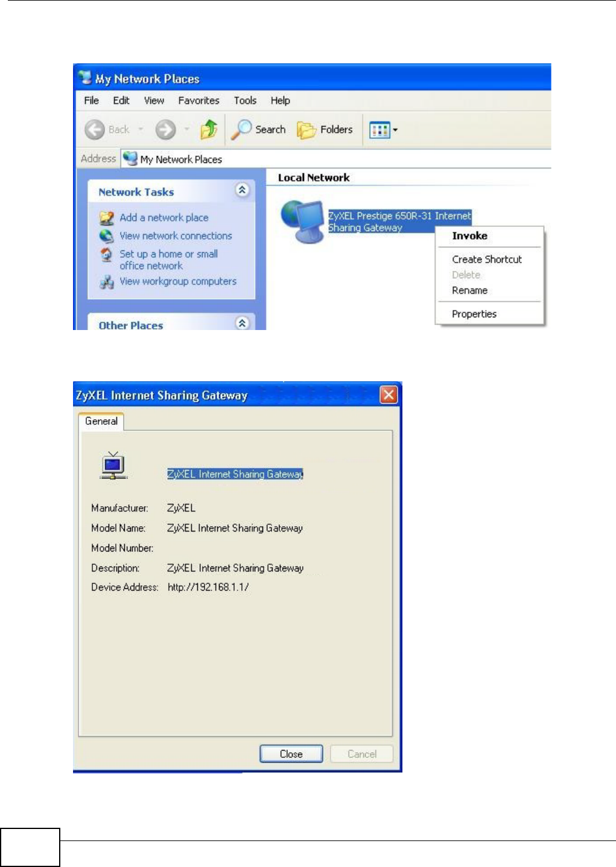Open the Search toolbar button

(259, 129)
